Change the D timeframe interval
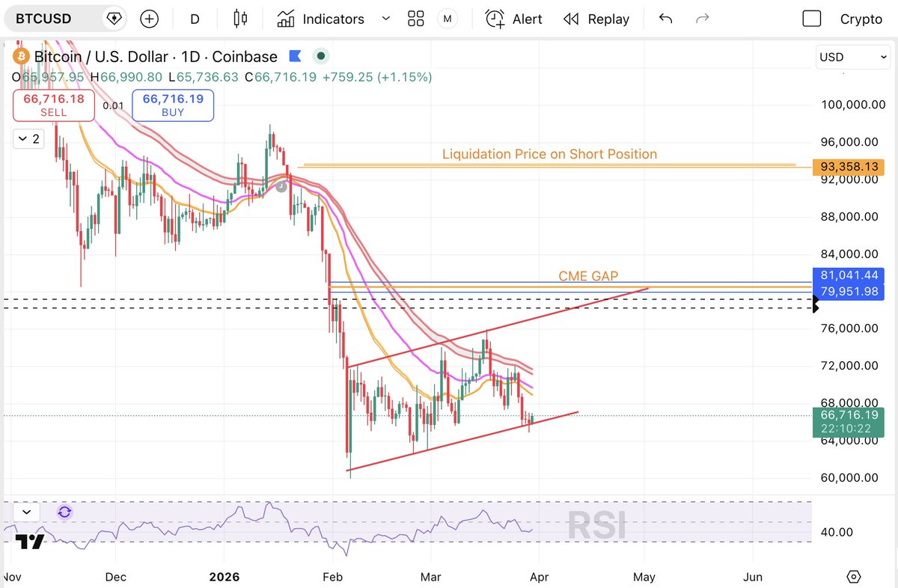This screenshot has height=588, width=898. [195, 19]
